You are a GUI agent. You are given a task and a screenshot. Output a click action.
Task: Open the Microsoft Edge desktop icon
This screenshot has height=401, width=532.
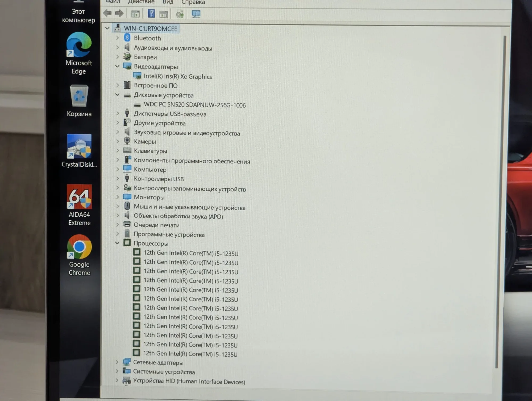coord(79,54)
